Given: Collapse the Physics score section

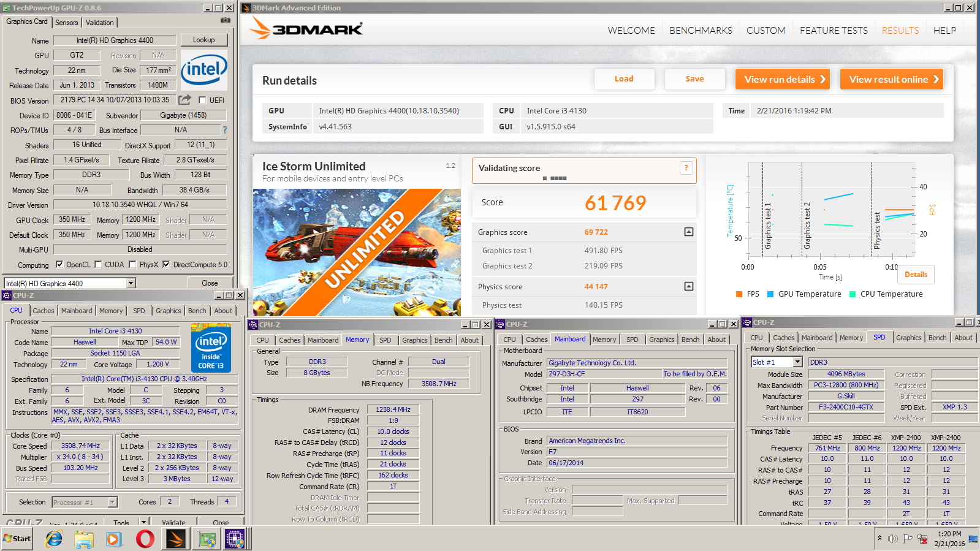Looking at the screenshot, I should click(689, 286).
